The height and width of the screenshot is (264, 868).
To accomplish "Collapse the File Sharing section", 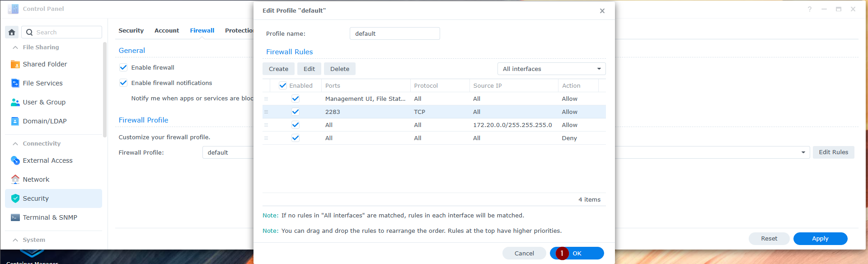I will 15,47.
